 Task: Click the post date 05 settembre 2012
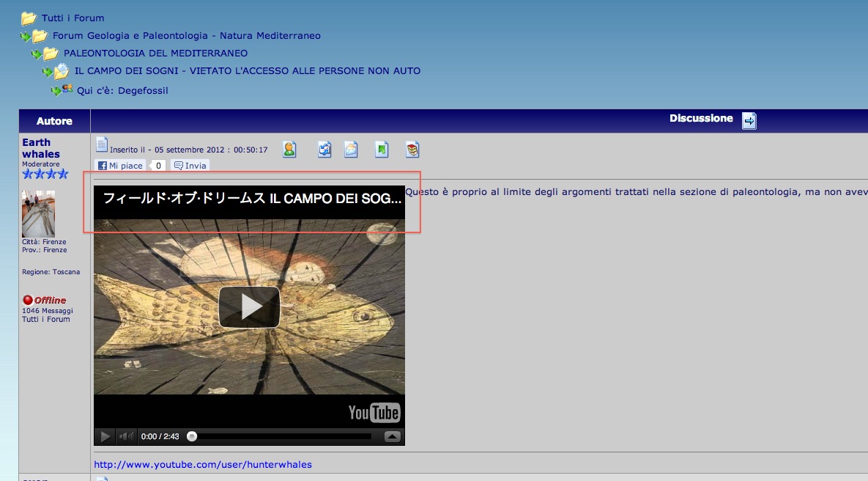(189, 150)
